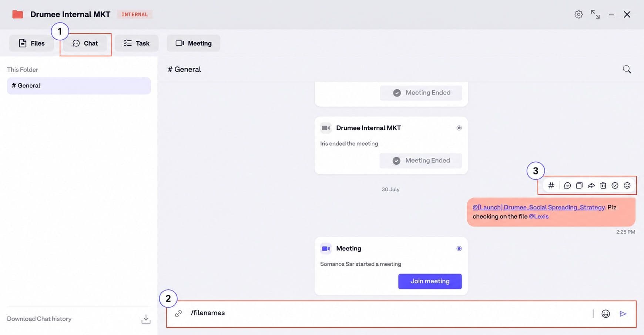Open the Drumee_Social Spreading_Strategy file link
Screen dimensions: 644x335
click(x=539, y=207)
